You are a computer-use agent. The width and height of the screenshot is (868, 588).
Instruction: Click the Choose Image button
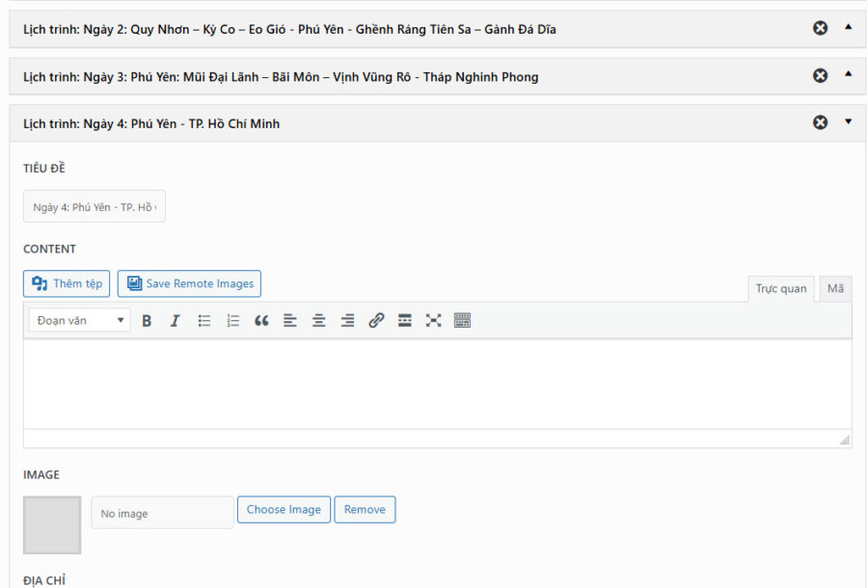point(284,510)
